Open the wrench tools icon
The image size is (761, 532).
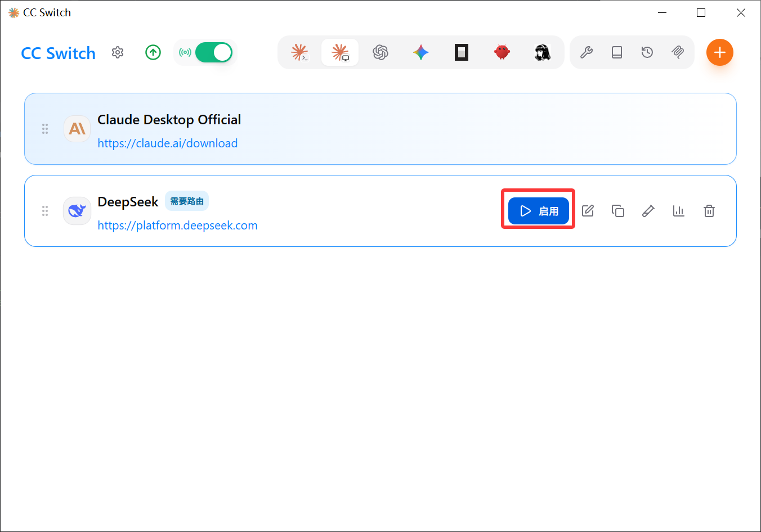[x=587, y=52]
